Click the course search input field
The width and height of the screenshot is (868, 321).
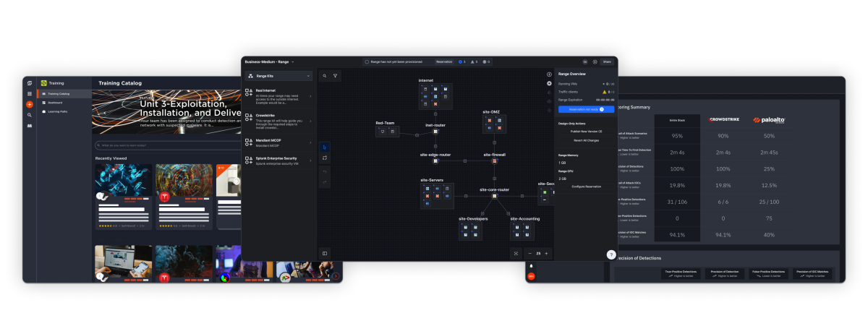coord(166,145)
